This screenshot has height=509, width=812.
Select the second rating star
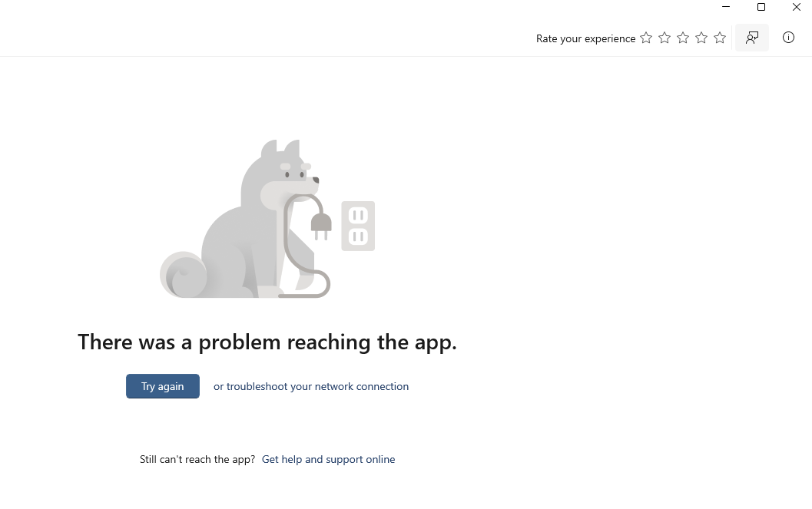(665, 38)
